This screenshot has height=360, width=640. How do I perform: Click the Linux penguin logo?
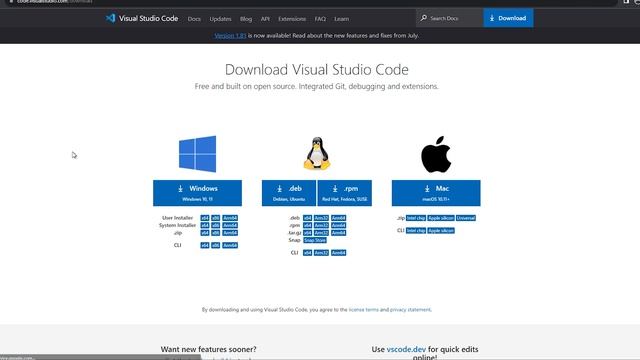(x=317, y=153)
